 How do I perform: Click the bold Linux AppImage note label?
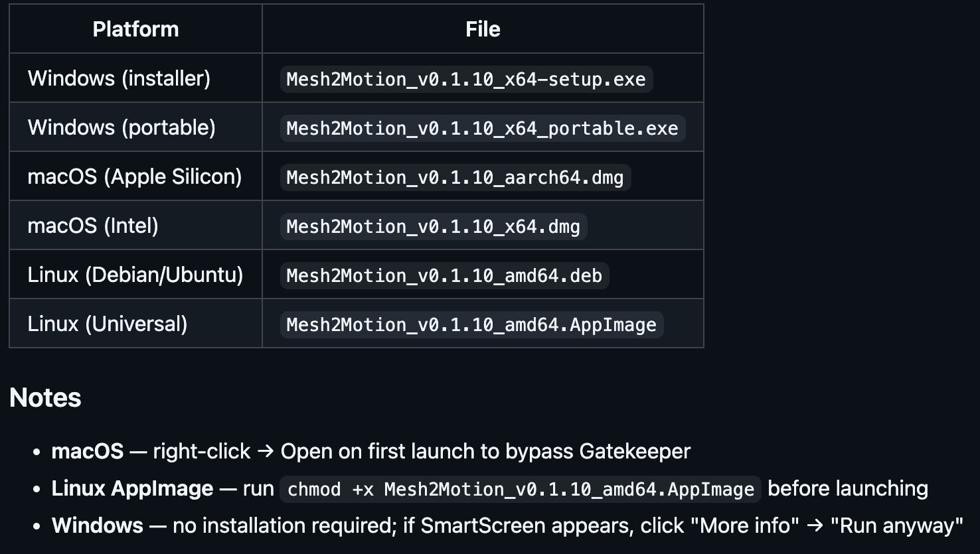[x=133, y=488]
